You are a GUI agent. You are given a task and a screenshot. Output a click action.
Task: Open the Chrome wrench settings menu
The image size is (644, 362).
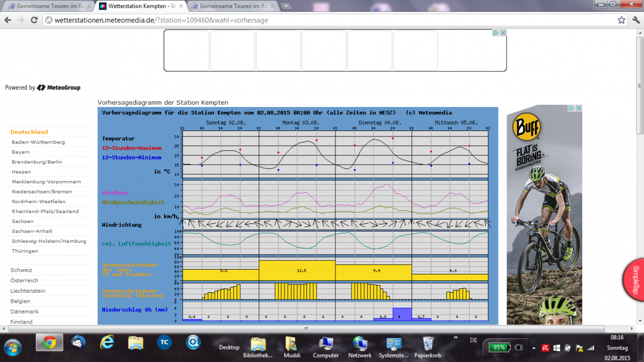[635, 20]
